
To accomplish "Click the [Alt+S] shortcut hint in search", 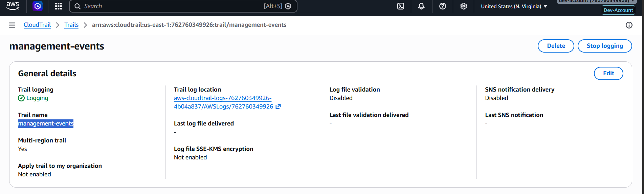I will click(273, 6).
